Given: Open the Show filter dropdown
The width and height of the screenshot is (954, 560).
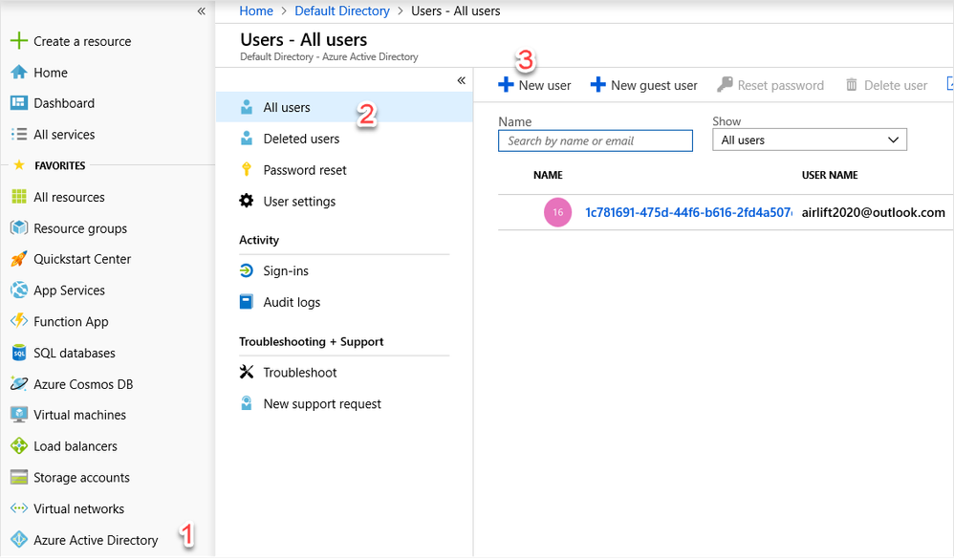Looking at the screenshot, I should [x=809, y=140].
